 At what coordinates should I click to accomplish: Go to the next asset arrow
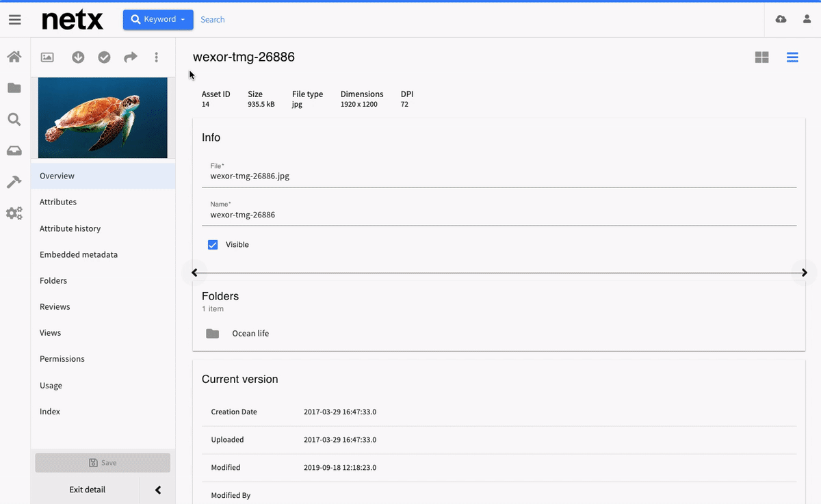coord(804,273)
